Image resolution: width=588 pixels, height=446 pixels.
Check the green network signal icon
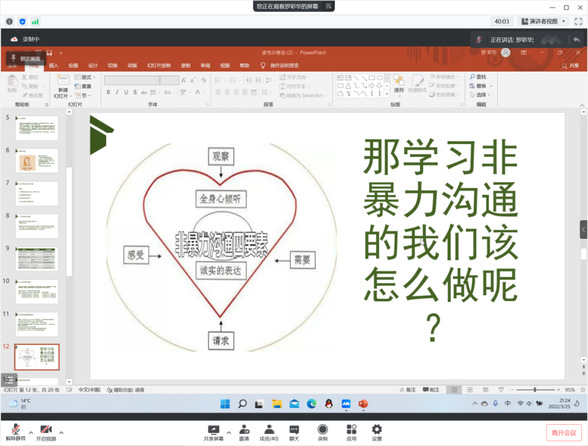click(x=35, y=22)
